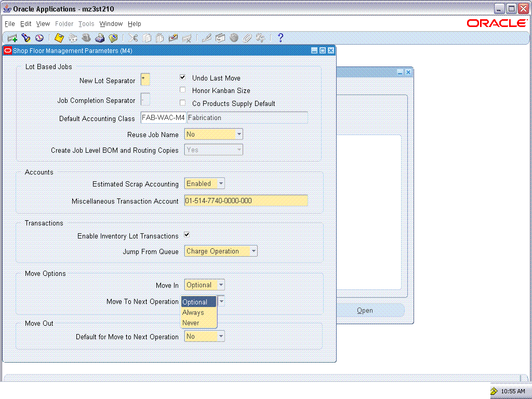
Task: Open the Estimated Scrap Accounting dropdown
Action: 221,183
